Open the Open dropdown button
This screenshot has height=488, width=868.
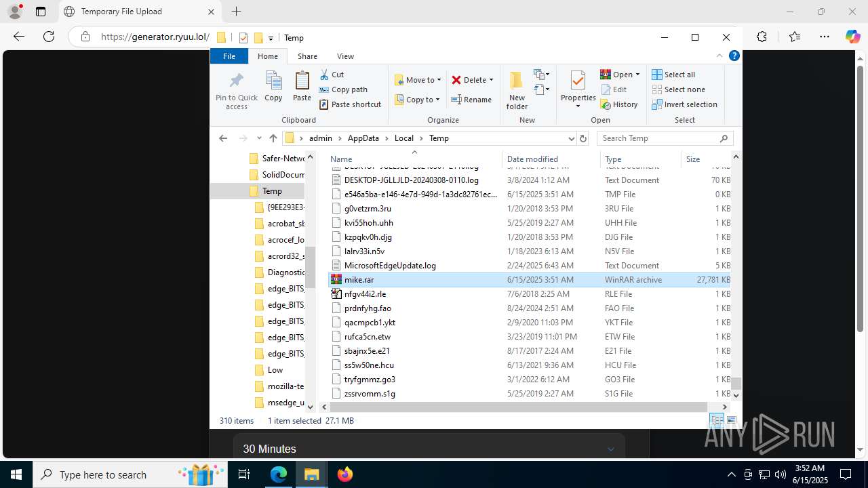click(x=620, y=75)
